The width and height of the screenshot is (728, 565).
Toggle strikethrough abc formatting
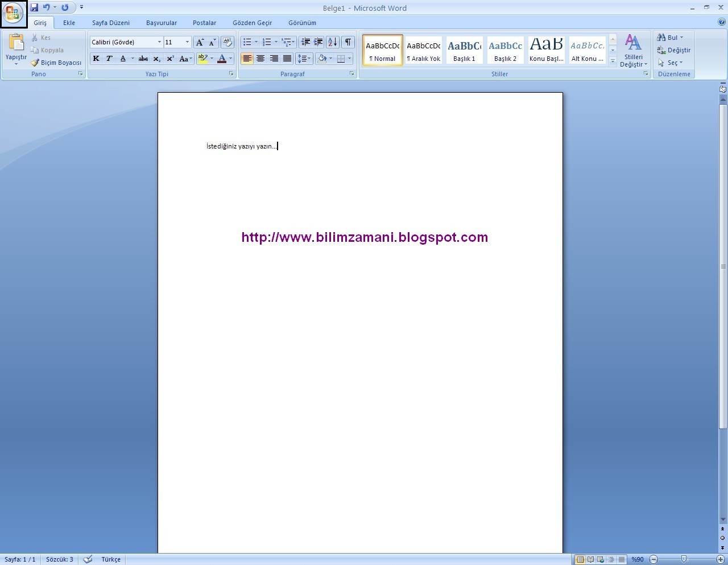click(x=143, y=59)
